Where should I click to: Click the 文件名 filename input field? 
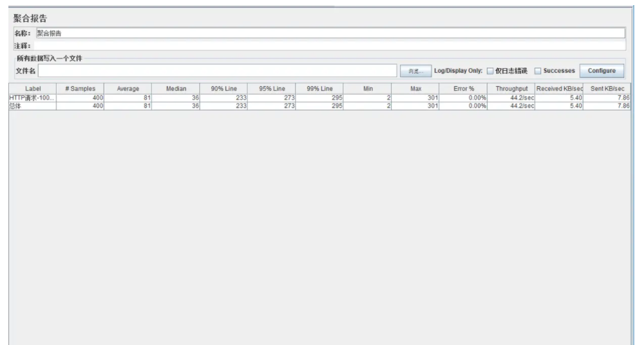[x=217, y=71]
